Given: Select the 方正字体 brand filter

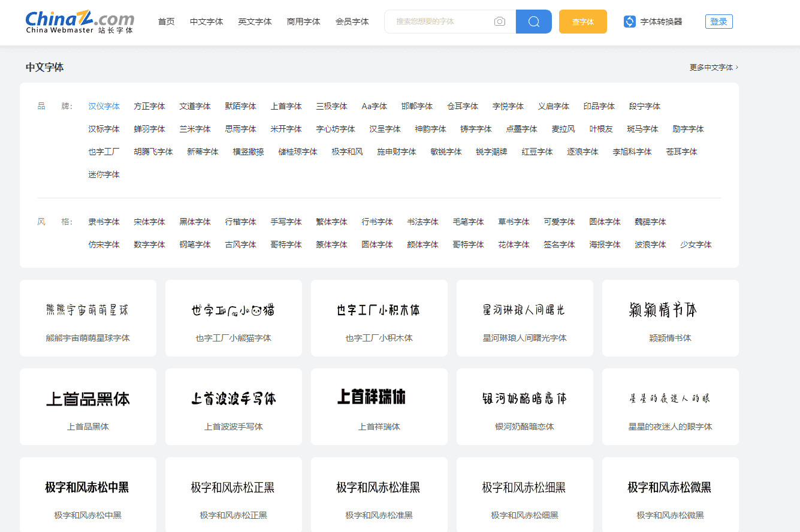Looking at the screenshot, I should 150,106.
